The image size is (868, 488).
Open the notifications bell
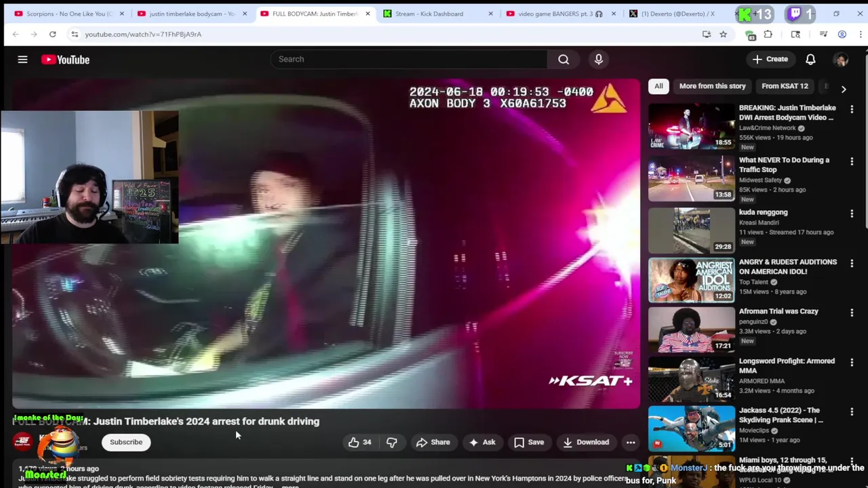click(x=810, y=59)
